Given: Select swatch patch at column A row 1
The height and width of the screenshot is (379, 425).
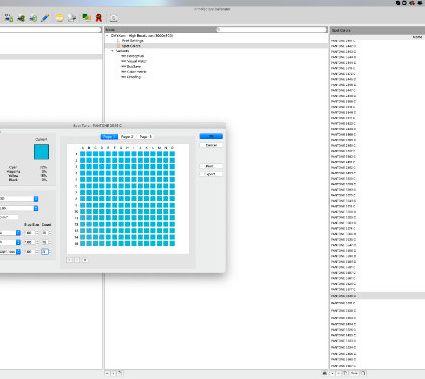Looking at the screenshot, I should [x=83, y=154].
